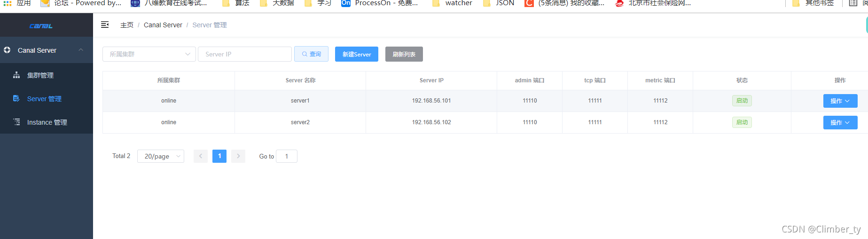Click the Canal Server menu icon
Screen dimensions: 868x239
pos(7,50)
